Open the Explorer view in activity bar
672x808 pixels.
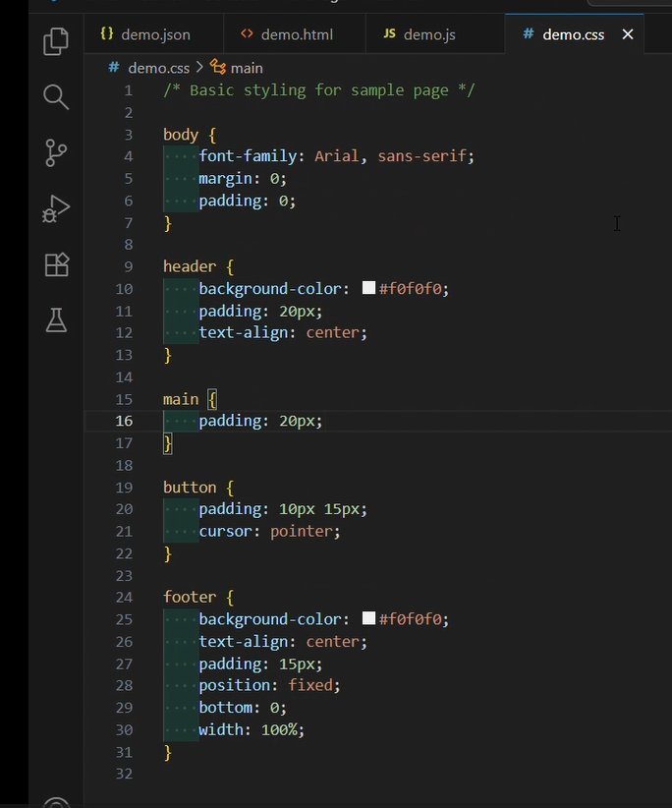point(56,41)
